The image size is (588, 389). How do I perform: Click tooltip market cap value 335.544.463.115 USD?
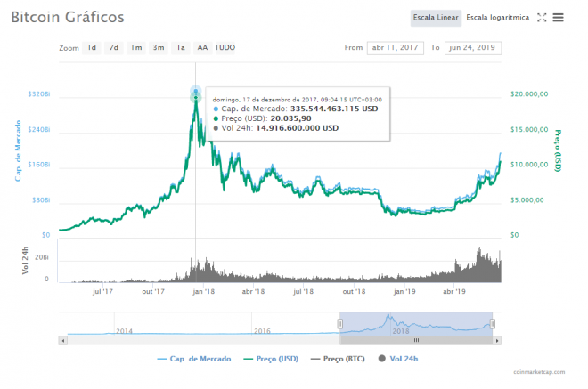[x=334, y=109]
